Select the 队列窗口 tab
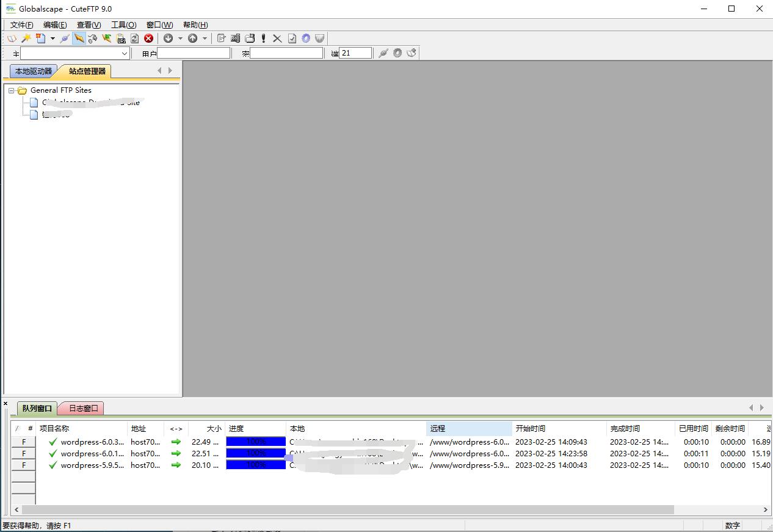Viewport: 773px width, 532px height. [37, 408]
